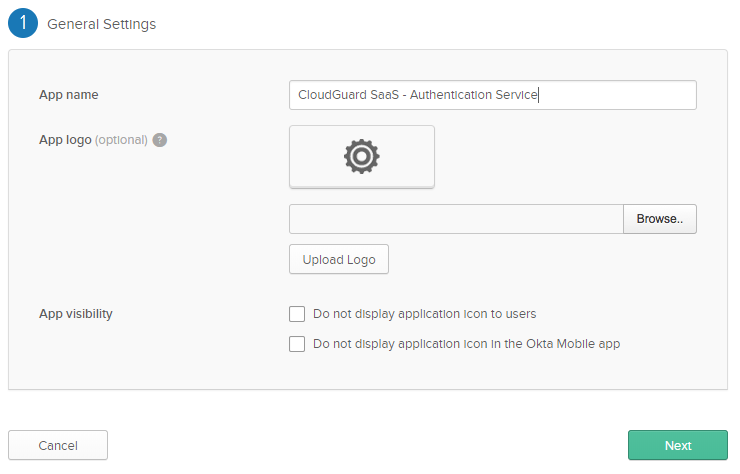Click the empty logo file path field

coord(456,219)
